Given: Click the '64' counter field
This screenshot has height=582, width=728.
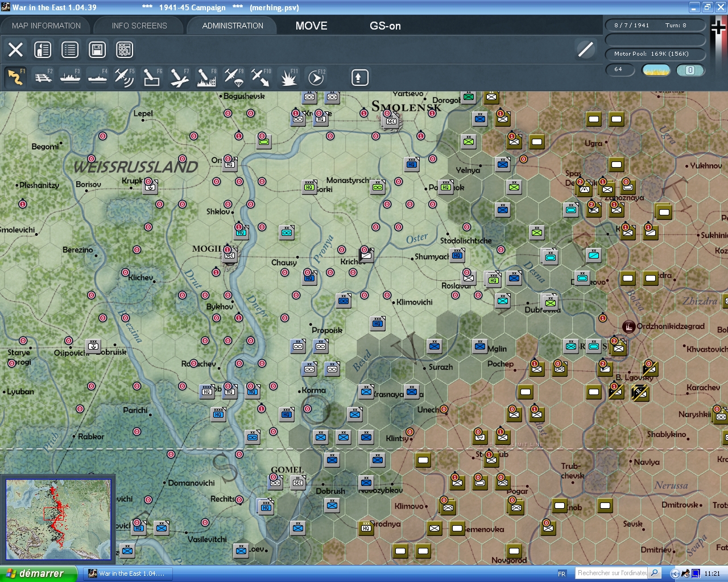Looking at the screenshot, I should tap(619, 69).
